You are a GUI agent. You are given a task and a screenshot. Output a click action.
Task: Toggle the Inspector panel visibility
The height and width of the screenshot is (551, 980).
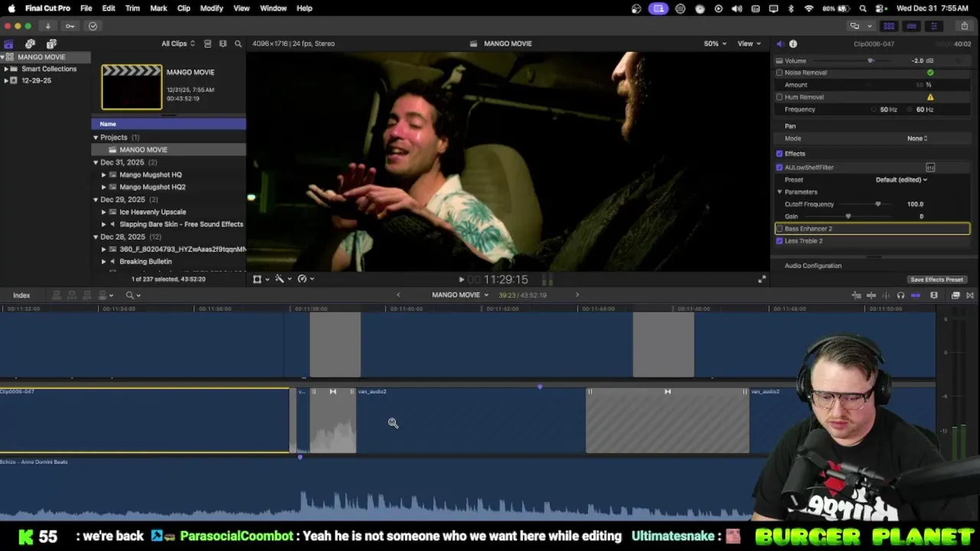pos(933,26)
